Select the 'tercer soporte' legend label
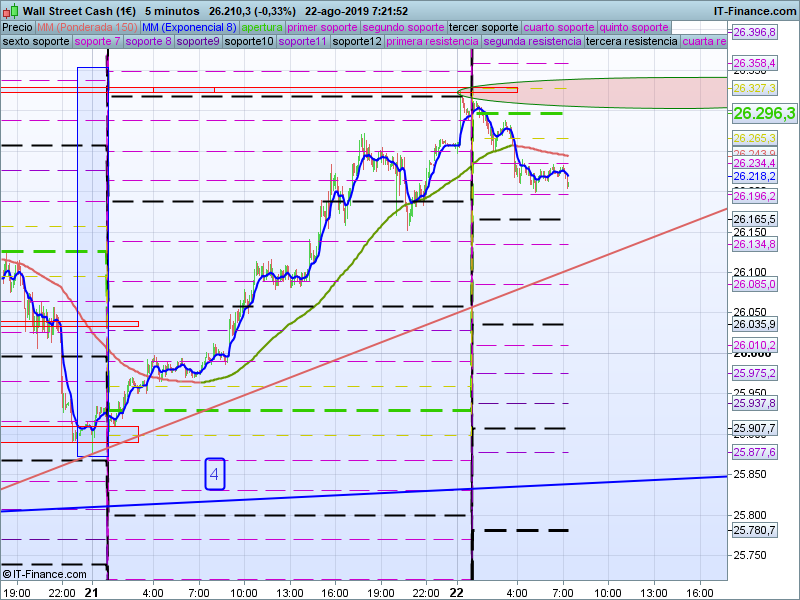Screen dimensions: 800x600 click(x=483, y=27)
